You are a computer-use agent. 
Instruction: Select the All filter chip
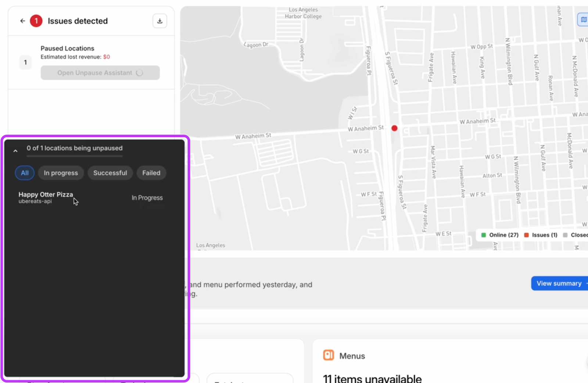(x=25, y=173)
